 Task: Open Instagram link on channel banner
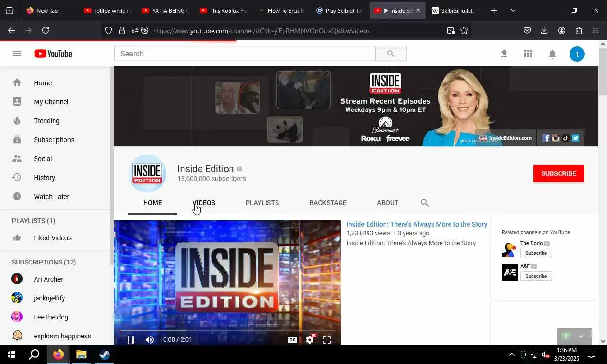click(x=556, y=138)
